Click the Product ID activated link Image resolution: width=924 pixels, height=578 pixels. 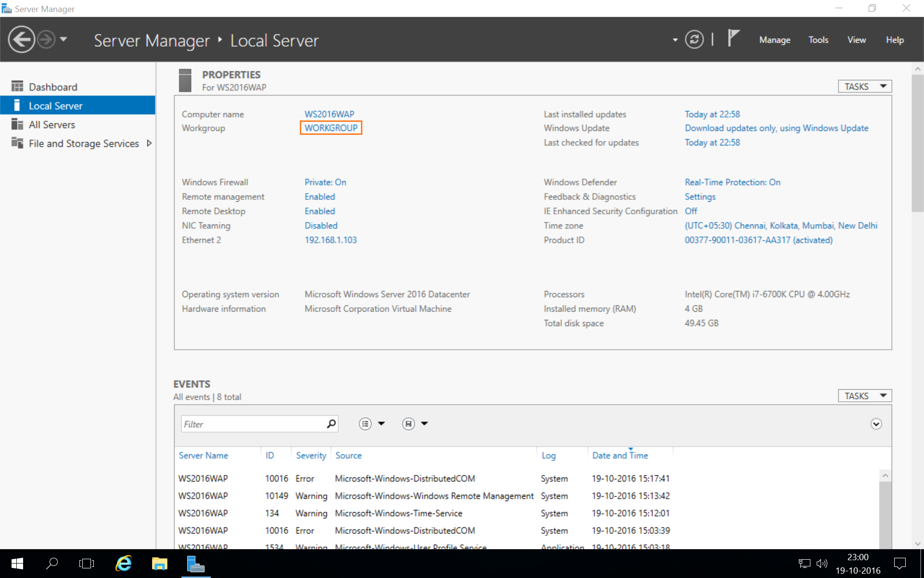(758, 240)
